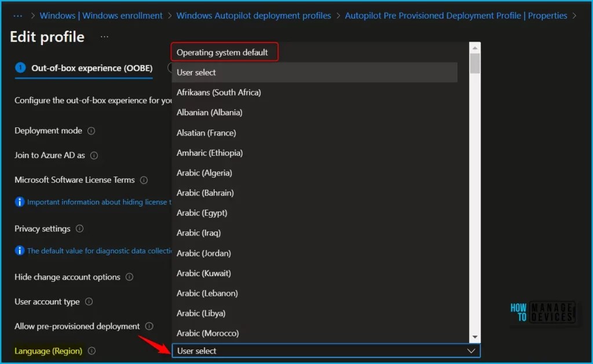The image size is (593, 364).
Task: Open Windows Autopilot deployment profiles breadcrumb
Action: point(254,16)
